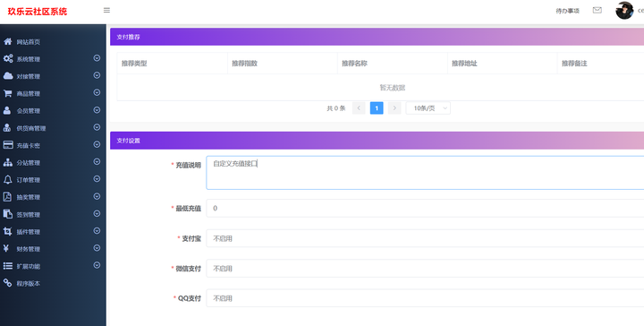The width and height of the screenshot is (644, 326).
Task: Click the person icon beside 会员管理
Action: click(7, 110)
